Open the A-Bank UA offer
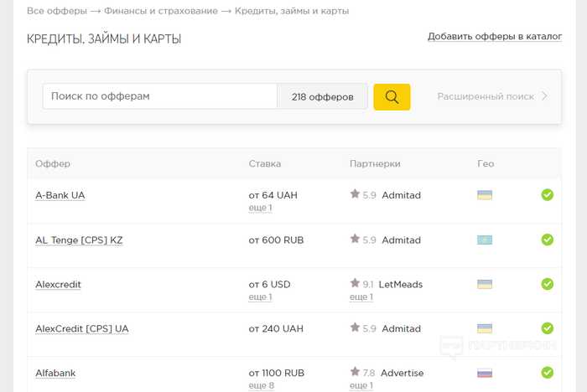This screenshot has height=392, width=587. (60, 195)
